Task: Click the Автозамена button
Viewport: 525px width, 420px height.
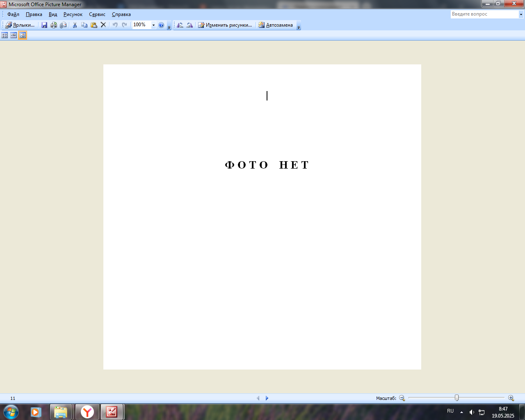Action: click(276, 25)
